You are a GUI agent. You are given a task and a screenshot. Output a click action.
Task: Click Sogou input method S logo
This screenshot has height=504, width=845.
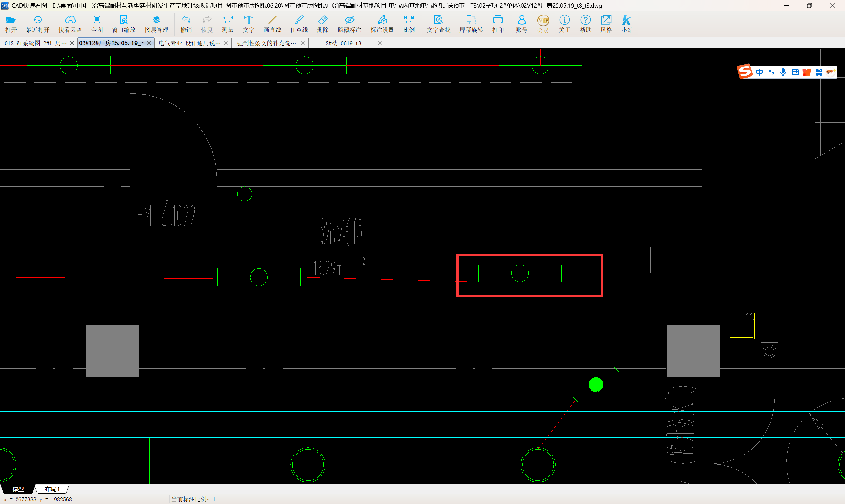coord(744,72)
